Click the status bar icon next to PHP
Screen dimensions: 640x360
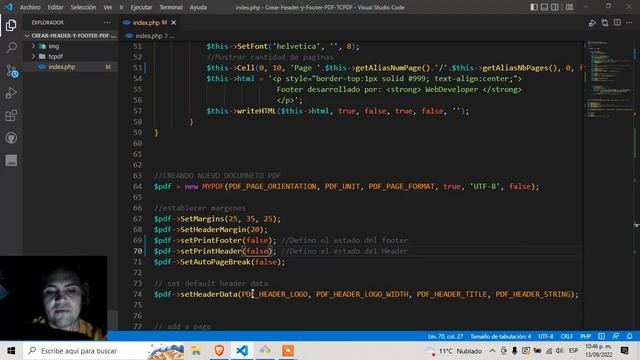coord(601,336)
